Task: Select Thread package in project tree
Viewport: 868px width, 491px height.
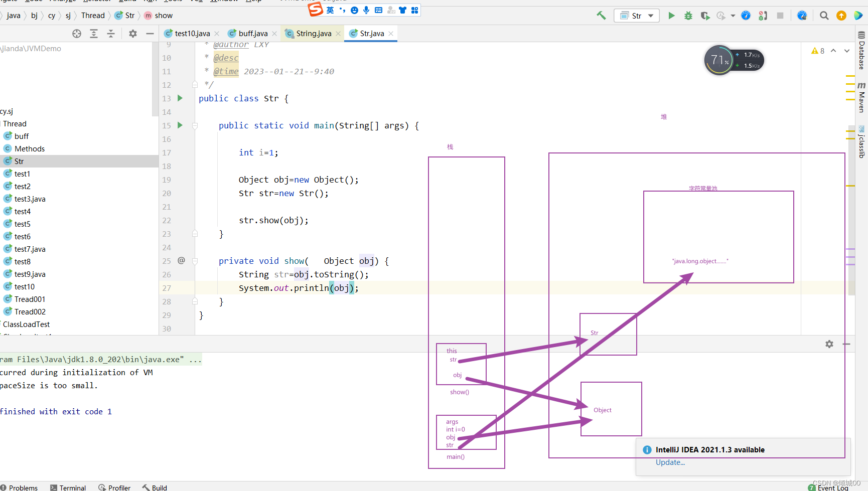Action: pyautogui.click(x=15, y=124)
